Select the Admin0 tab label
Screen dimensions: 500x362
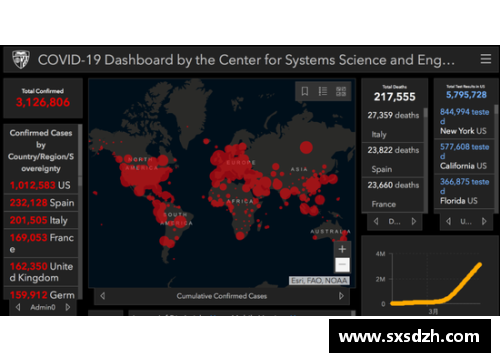(x=43, y=307)
